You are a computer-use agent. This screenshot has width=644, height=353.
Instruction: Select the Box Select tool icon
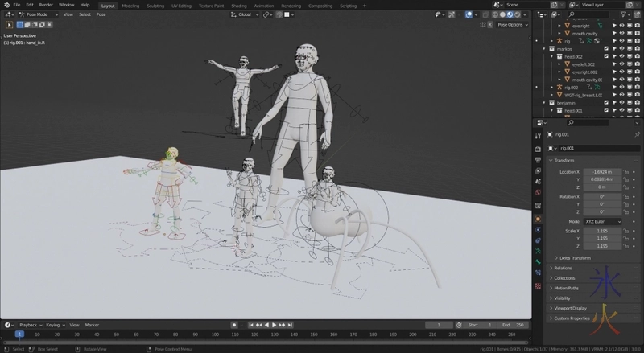coord(10,25)
